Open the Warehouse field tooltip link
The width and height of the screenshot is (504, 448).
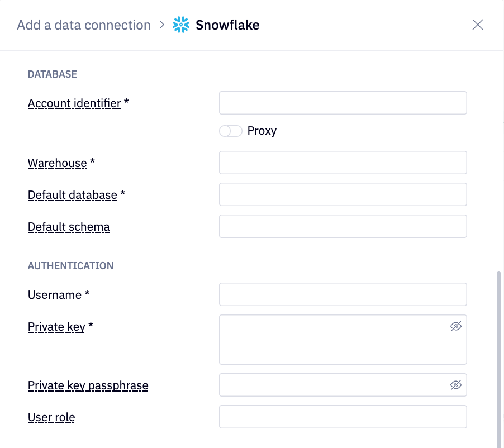(x=58, y=163)
